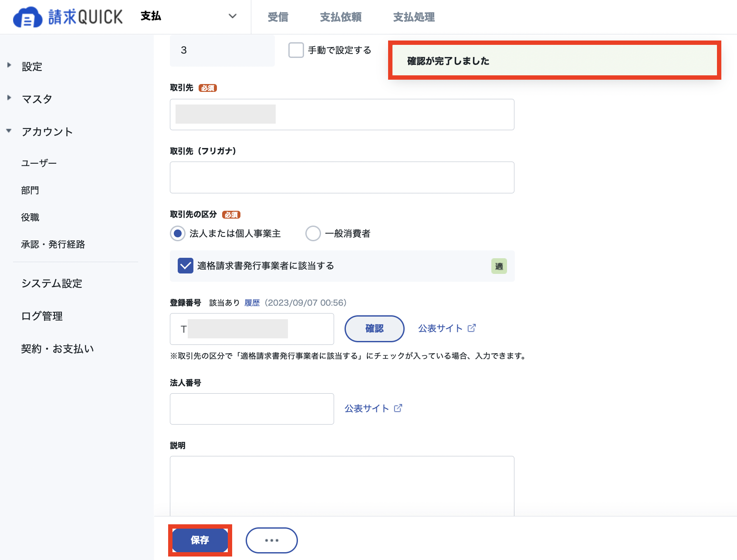Open the 役職 sidebar item
Viewport: 737px width, 560px height.
pyautogui.click(x=30, y=217)
